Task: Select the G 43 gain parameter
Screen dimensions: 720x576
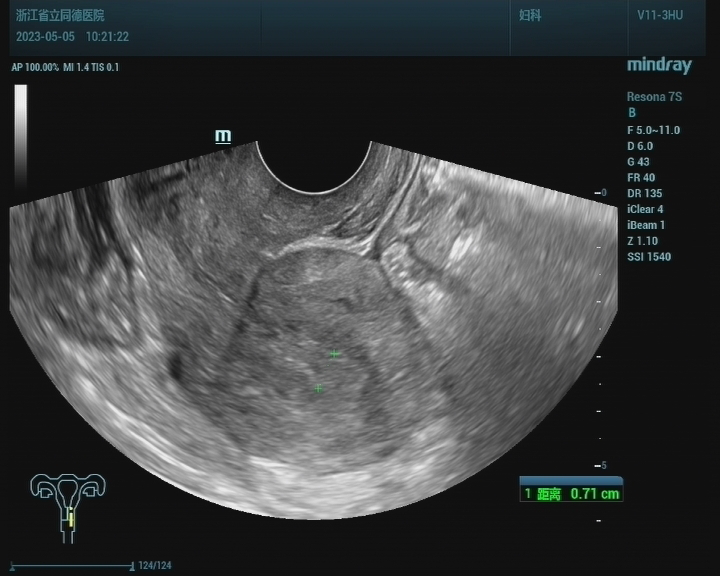Action: click(x=638, y=162)
